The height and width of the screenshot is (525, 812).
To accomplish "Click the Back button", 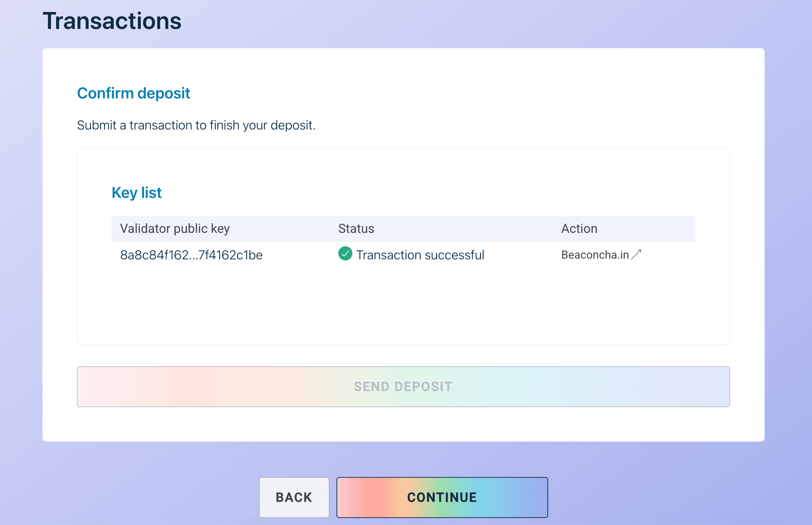I will [293, 497].
